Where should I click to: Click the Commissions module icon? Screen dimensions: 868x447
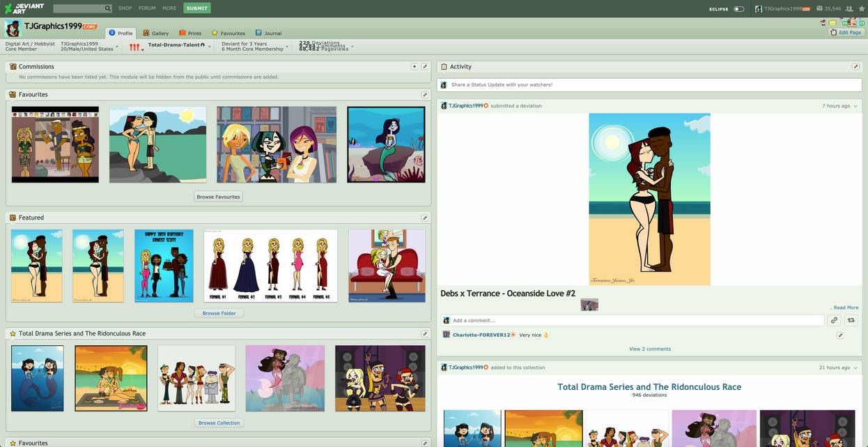tap(13, 67)
